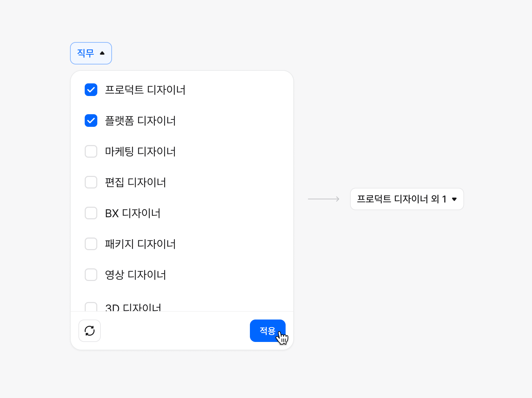Uncheck the 플랫폼 디자이너 checkbox

(91, 121)
